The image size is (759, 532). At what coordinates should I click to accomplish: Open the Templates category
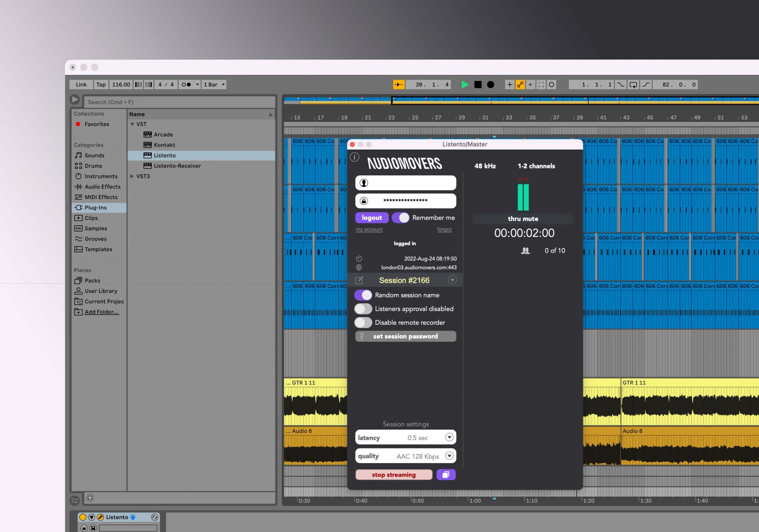pos(98,249)
